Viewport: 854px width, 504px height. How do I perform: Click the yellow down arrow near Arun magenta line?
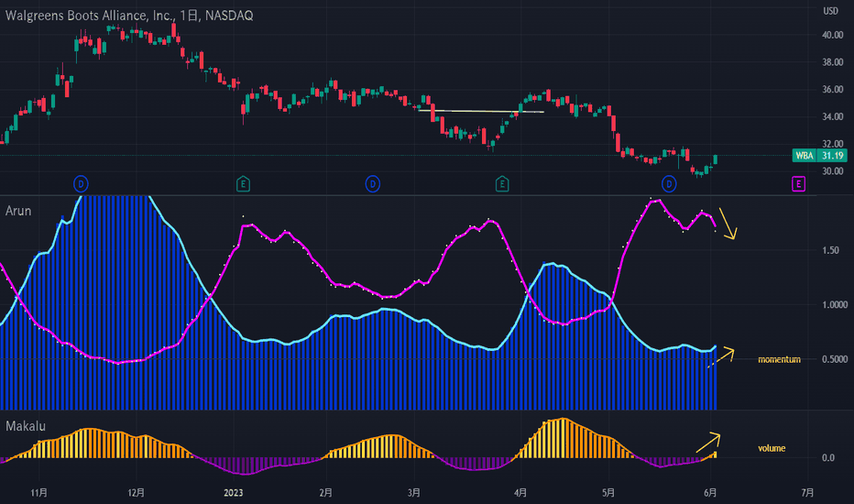coord(728,224)
